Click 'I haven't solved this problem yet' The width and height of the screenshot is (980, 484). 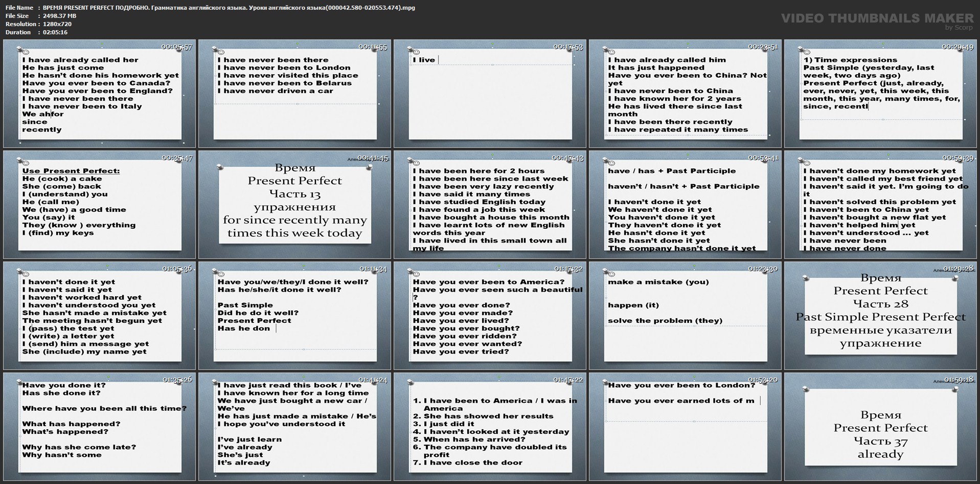point(879,202)
